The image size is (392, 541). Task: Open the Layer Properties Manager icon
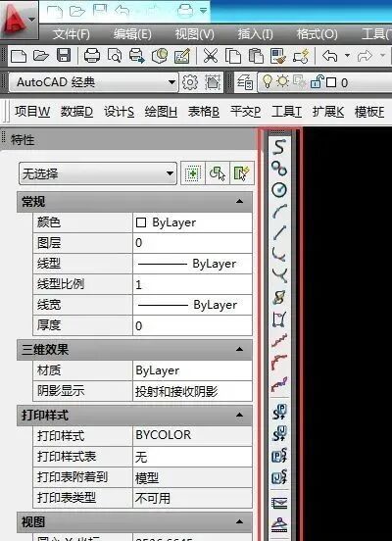(x=245, y=82)
